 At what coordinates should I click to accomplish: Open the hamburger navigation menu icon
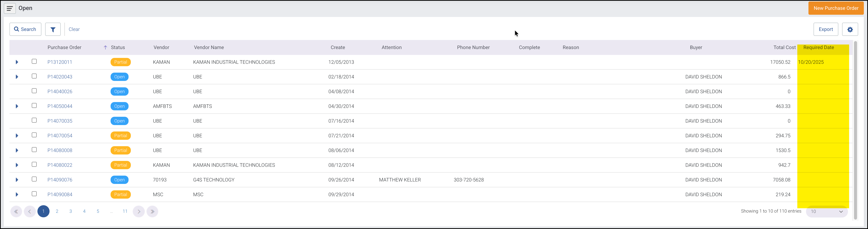click(10, 8)
